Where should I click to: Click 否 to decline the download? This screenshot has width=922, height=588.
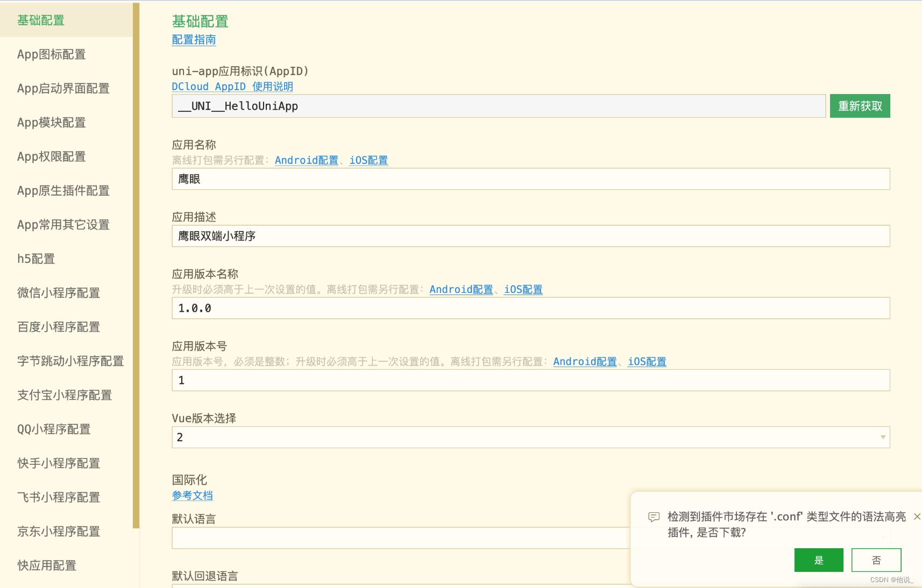pyautogui.click(x=876, y=560)
